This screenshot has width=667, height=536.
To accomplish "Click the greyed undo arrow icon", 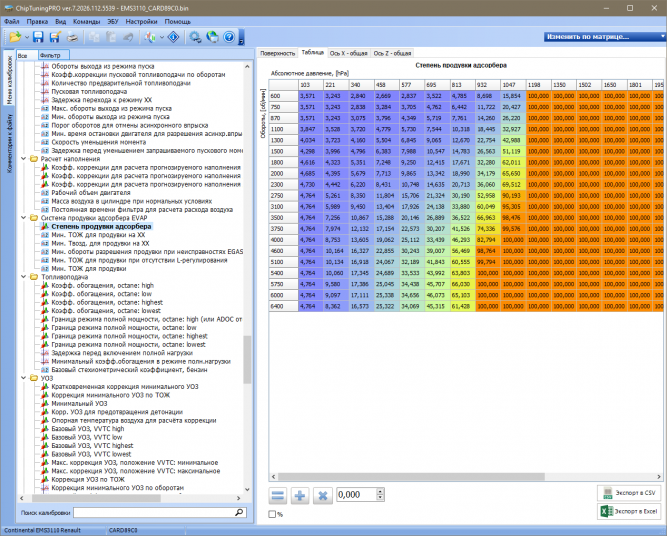I will 128,37.
